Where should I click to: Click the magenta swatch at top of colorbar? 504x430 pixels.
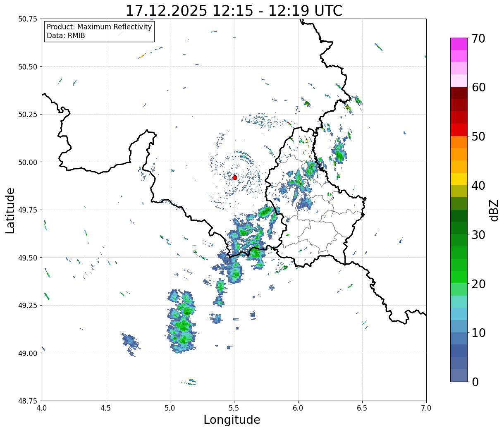[x=459, y=44]
